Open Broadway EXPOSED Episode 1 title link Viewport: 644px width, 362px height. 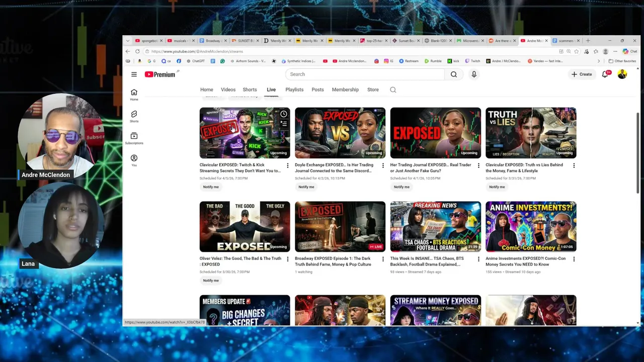tap(333, 261)
